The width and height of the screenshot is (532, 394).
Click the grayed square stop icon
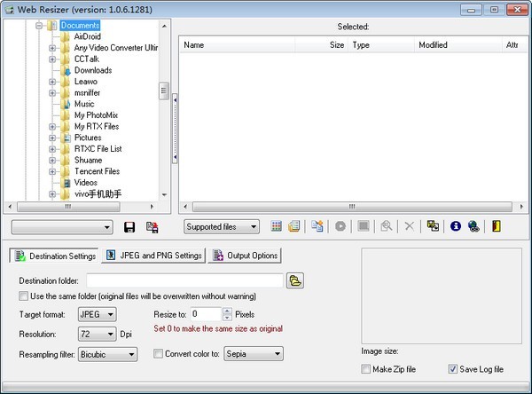(x=364, y=226)
